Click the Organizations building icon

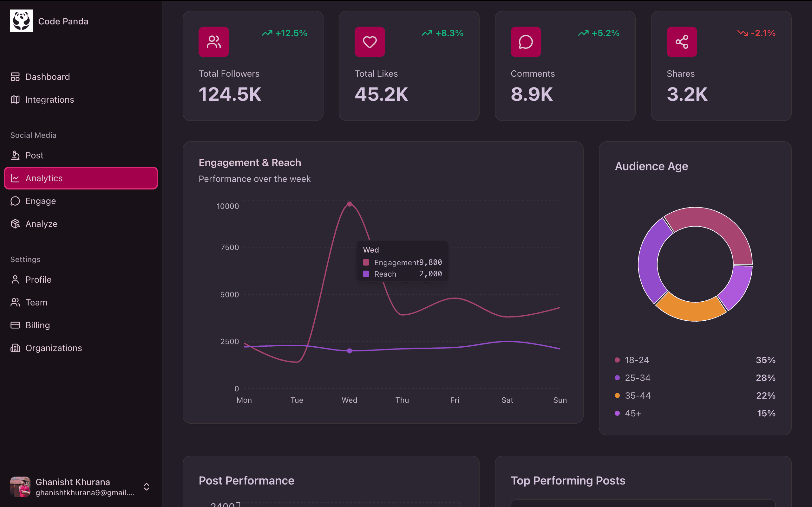coord(15,348)
